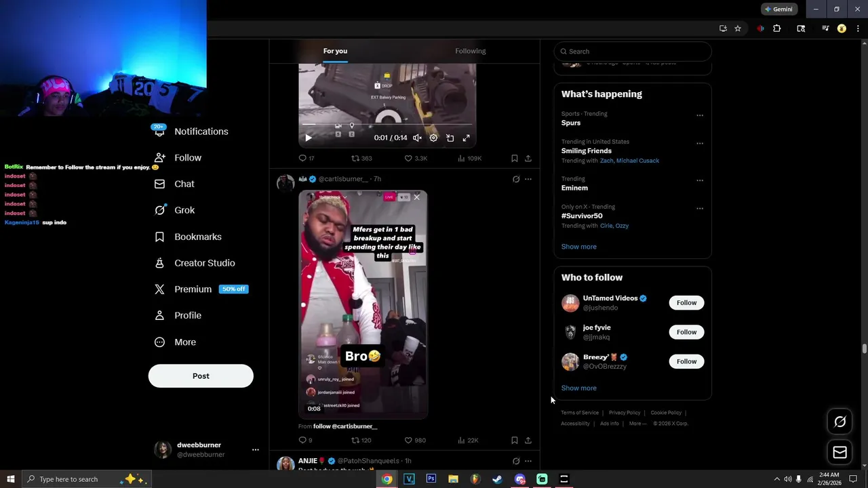Click the Gemini button in Chrome
This screenshot has width=868, height=488.
point(778,9)
